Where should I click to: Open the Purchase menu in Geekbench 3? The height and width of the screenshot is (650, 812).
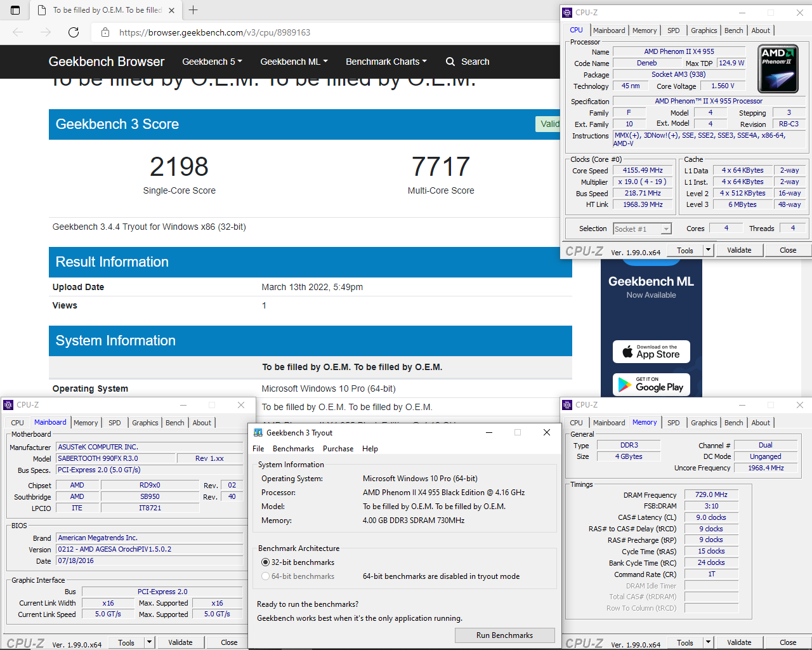pos(338,449)
